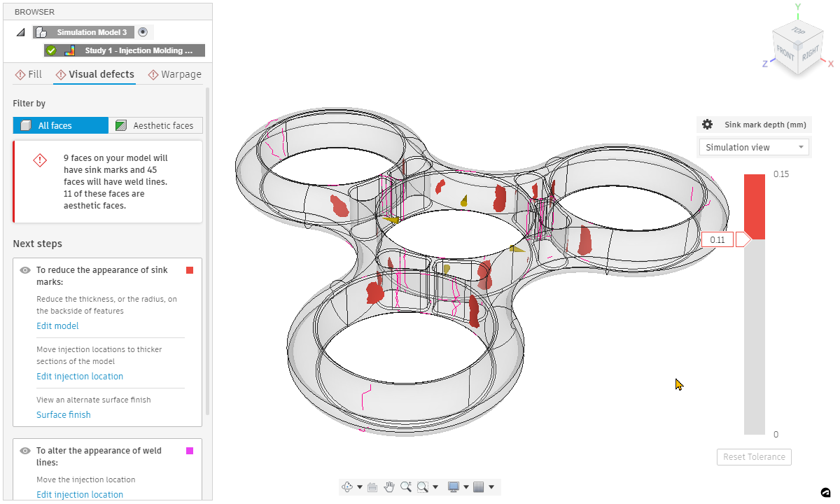Click the Display Settings monitor icon
The width and height of the screenshot is (840, 504).
454,486
